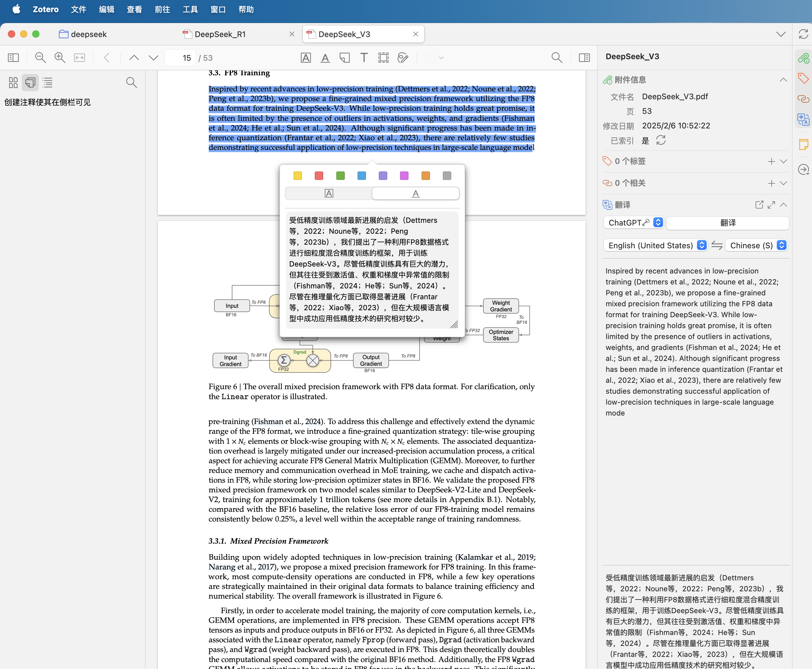The image size is (812, 669).
Task: Open the 帮助 menu
Action: (x=246, y=9)
